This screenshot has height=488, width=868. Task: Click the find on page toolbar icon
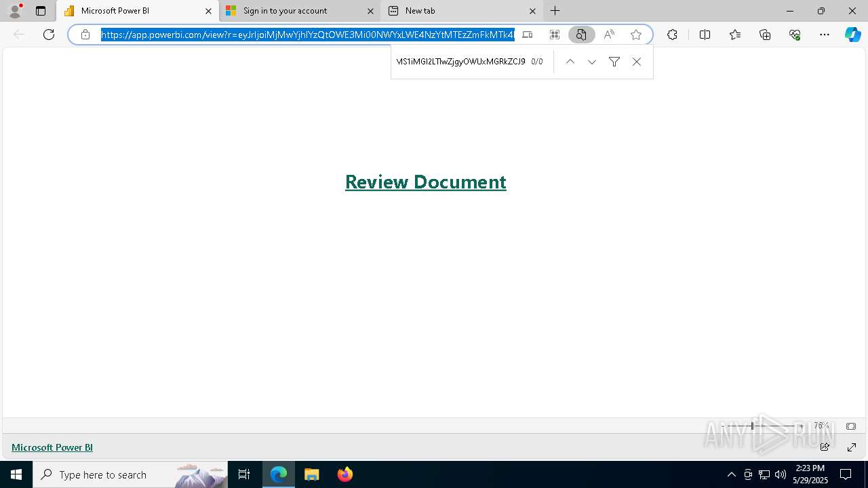point(581,35)
